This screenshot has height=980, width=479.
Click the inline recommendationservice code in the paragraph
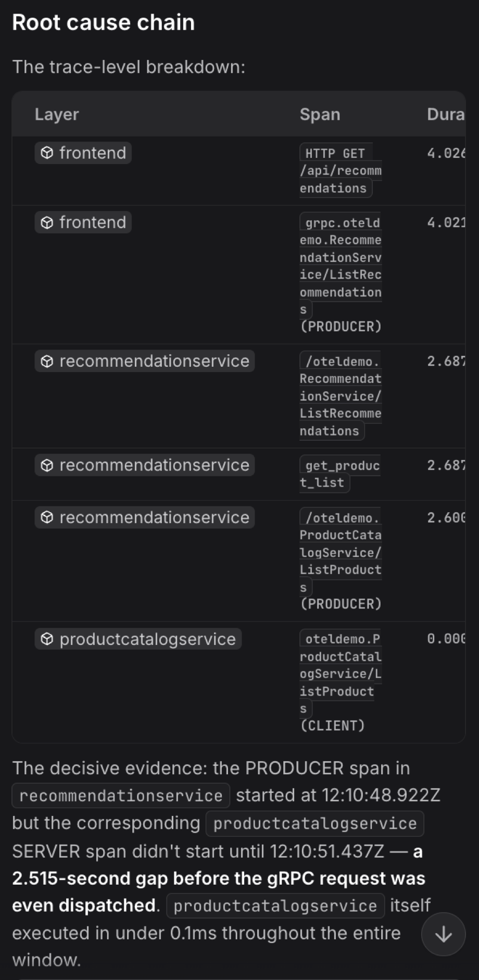click(x=121, y=796)
